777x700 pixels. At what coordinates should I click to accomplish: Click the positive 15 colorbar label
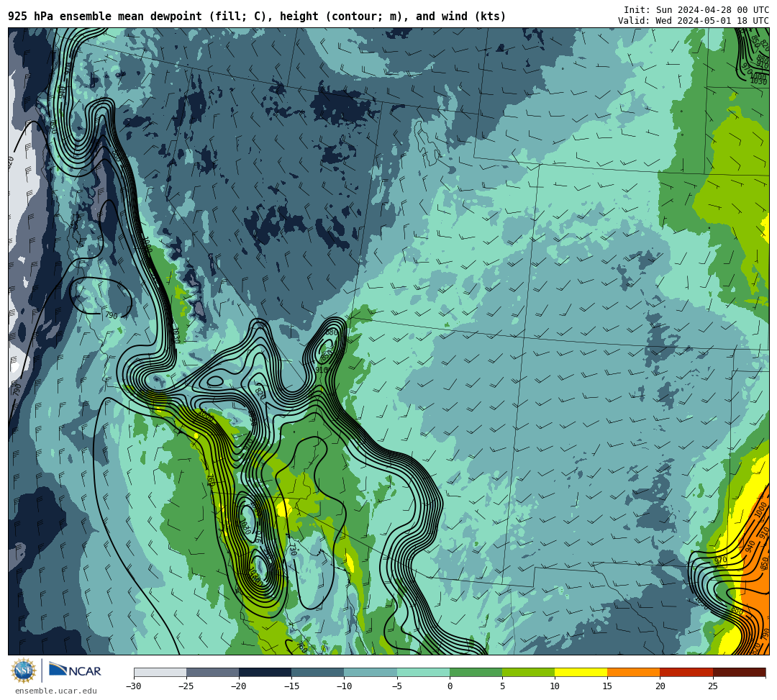click(607, 686)
